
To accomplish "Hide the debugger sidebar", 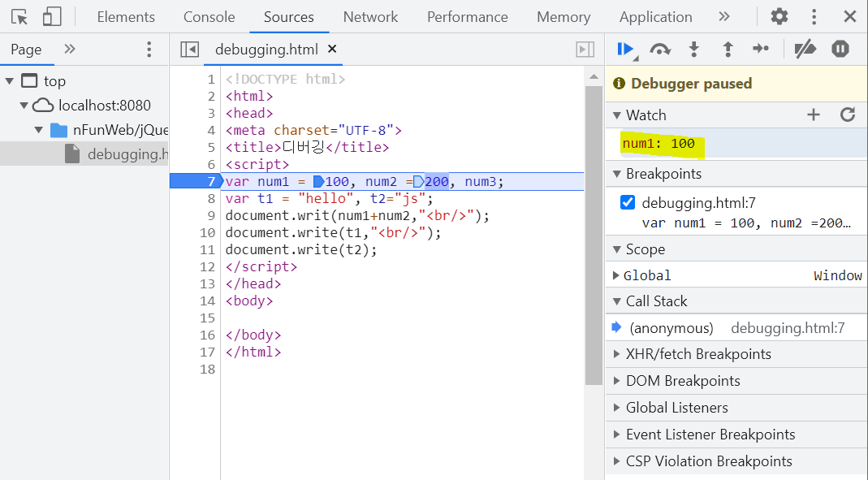I will tap(585, 50).
